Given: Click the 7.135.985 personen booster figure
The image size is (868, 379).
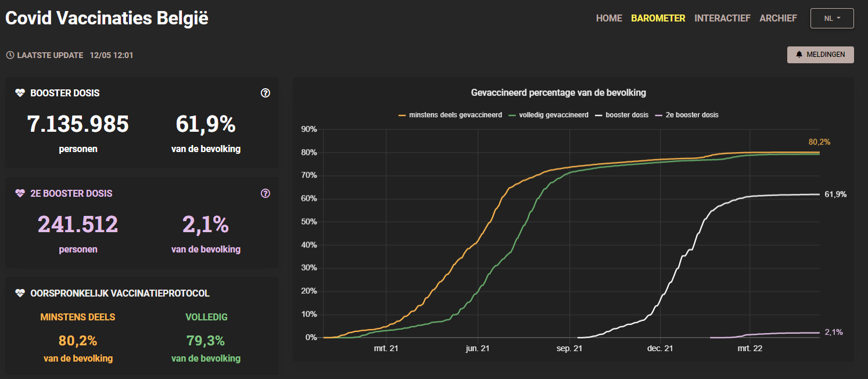Looking at the screenshot, I should pyautogui.click(x=78, y=125).
